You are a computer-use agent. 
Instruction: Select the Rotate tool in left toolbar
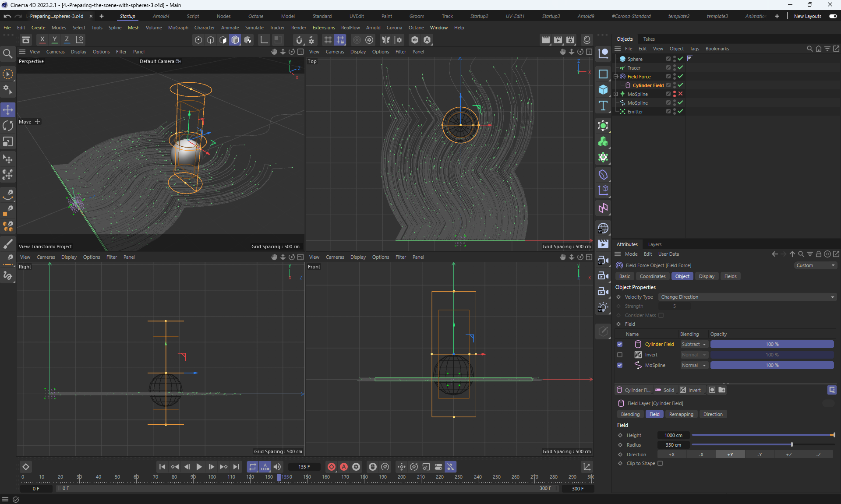8,126
